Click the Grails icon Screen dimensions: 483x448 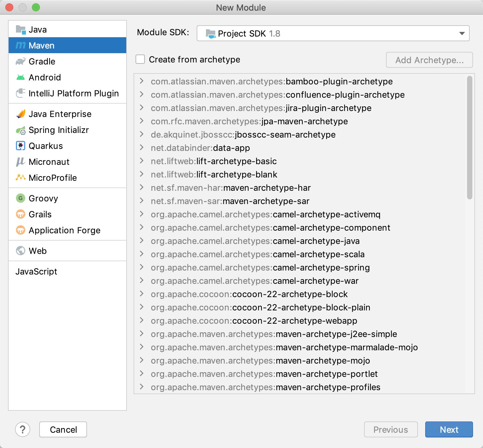[21, 214]
